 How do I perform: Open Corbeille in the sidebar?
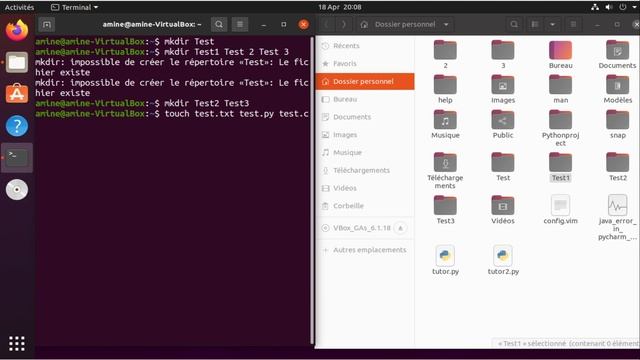click(x=365, y=206)
